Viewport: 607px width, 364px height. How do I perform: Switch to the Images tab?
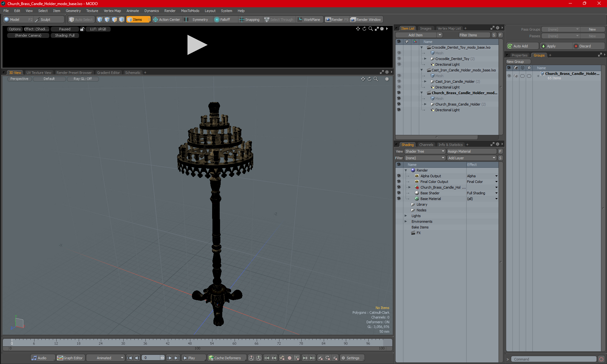[x=426, y=28]
